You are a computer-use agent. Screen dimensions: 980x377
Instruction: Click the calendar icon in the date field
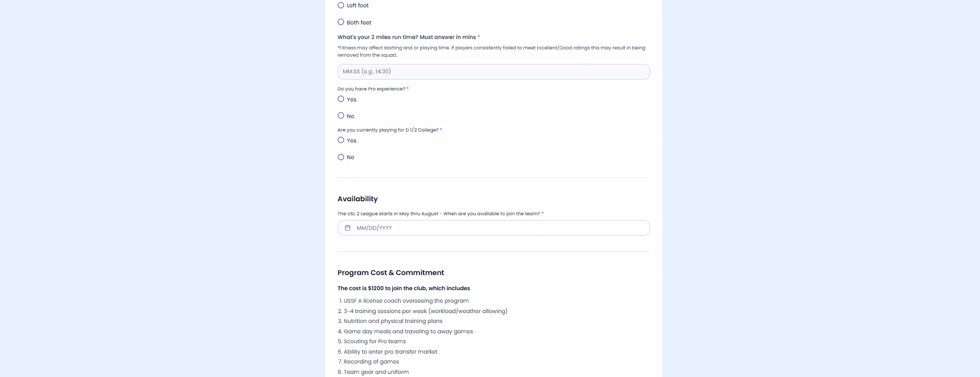point(348,228)
